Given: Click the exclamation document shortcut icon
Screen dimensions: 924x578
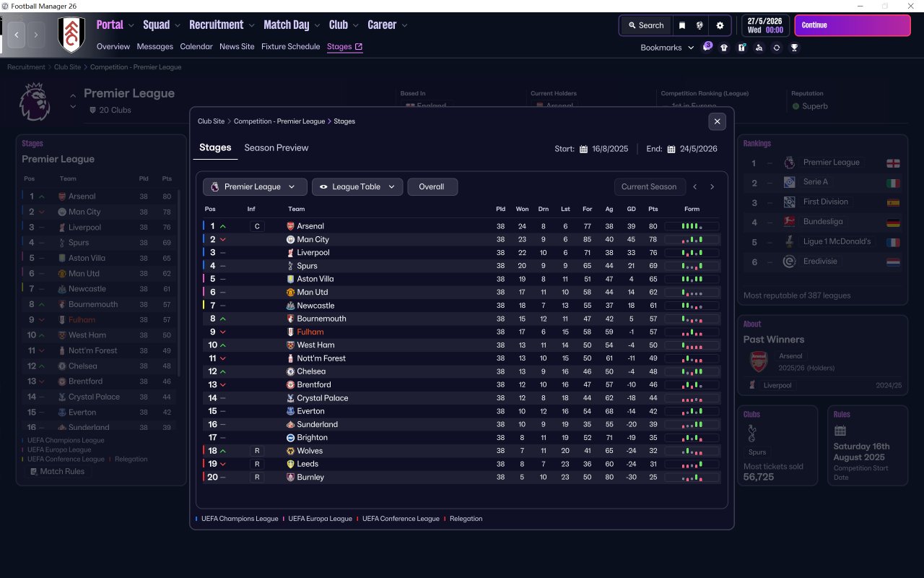Looking at the screenshot, I should pos(741,48).
